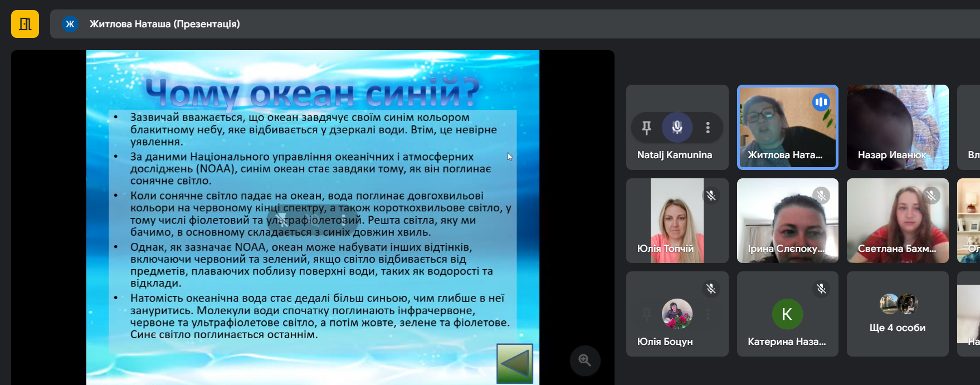Click muted mic icon on Катерина Наза's tile
Viewport: 980px width, 385px height.
[x=821, y=289]
